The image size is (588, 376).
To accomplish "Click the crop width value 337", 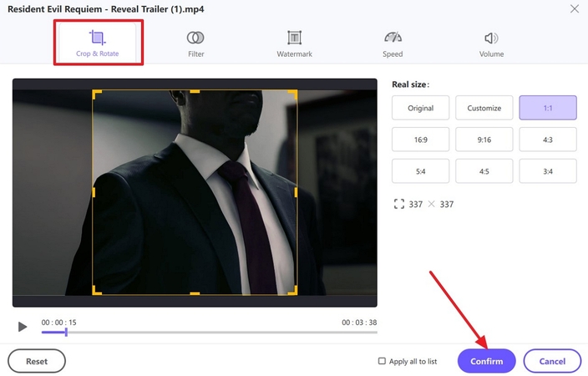I will click(415, 205).
